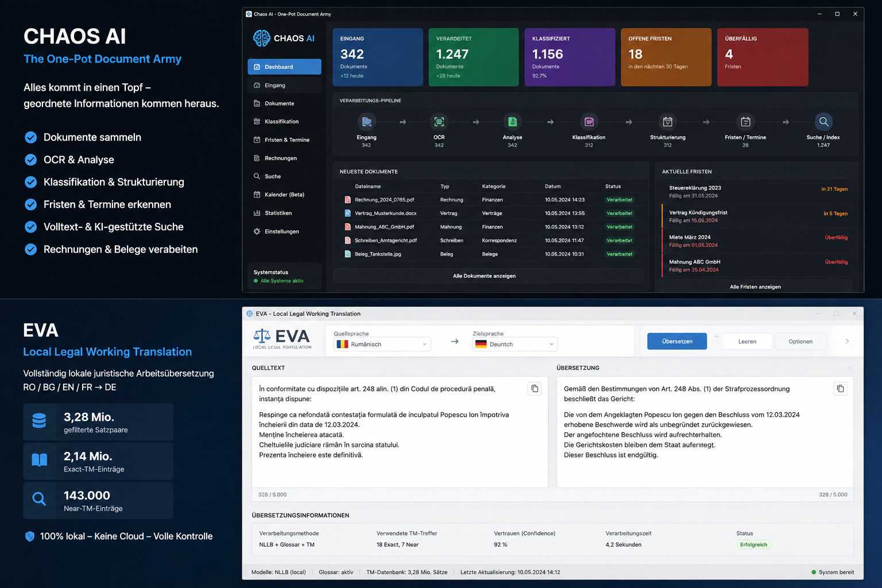The image size is (882, 588).
Task: Open the Quellsprache dropdown showing Rumänisch
Action: coord(382,345)
